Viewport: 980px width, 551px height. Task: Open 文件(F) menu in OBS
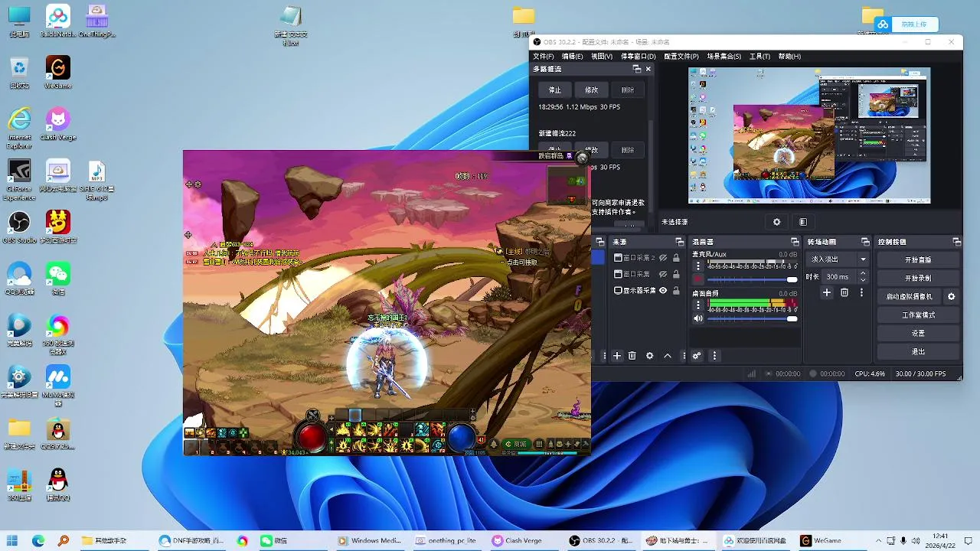coord(544,57)
